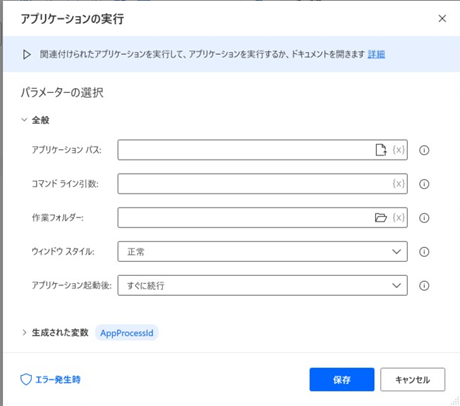Open the ウィンドウ スタイル dropdown
The width and height of the screenshot is (460, 406).
[x=262, y=251]
